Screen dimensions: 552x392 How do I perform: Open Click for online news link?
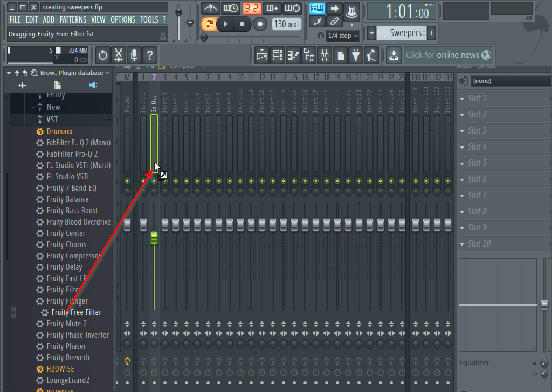(448, 55)
